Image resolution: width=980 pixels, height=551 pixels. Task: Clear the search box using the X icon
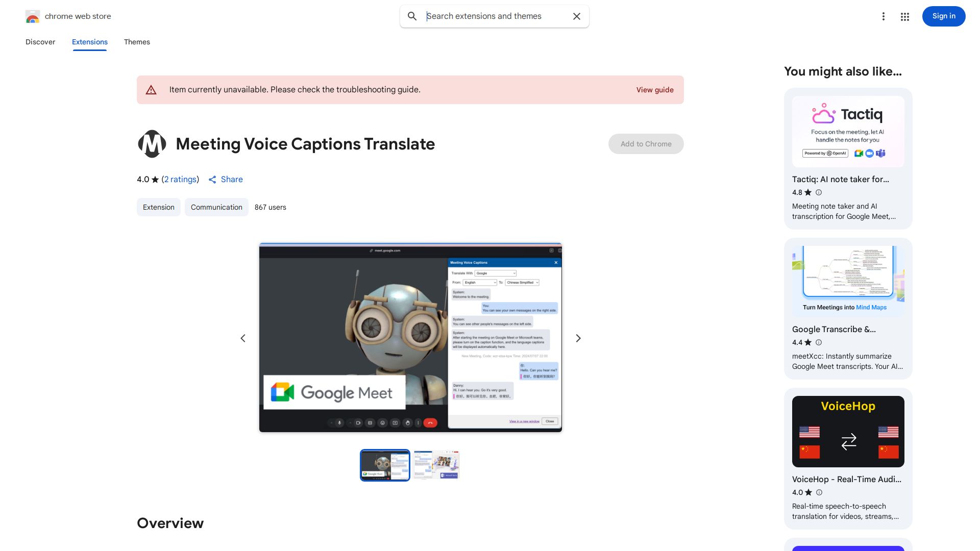576,16
